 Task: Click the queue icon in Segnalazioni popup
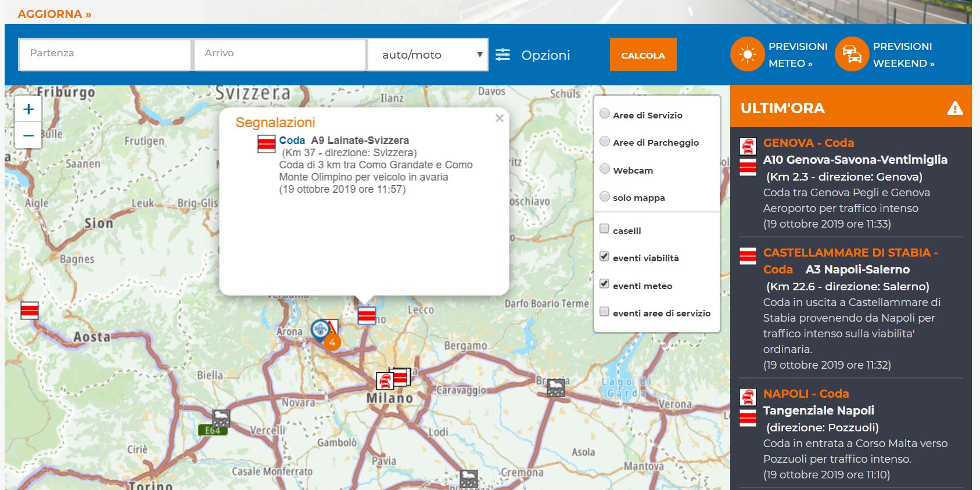click(267, 144)
